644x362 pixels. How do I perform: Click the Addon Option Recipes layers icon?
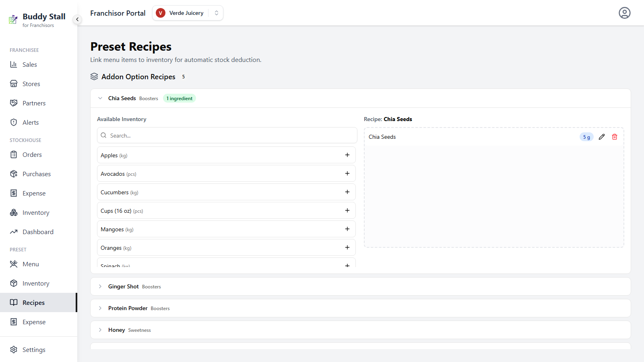[x=94, y=76]
